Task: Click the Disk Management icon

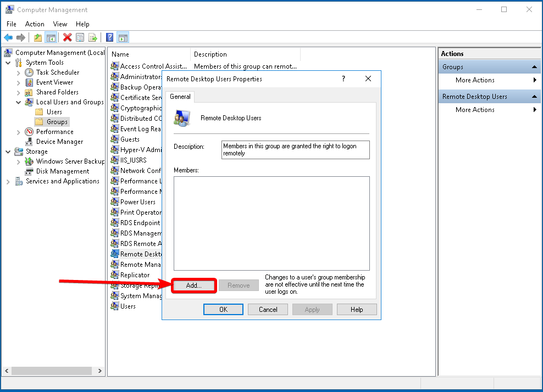Action: 29,171
